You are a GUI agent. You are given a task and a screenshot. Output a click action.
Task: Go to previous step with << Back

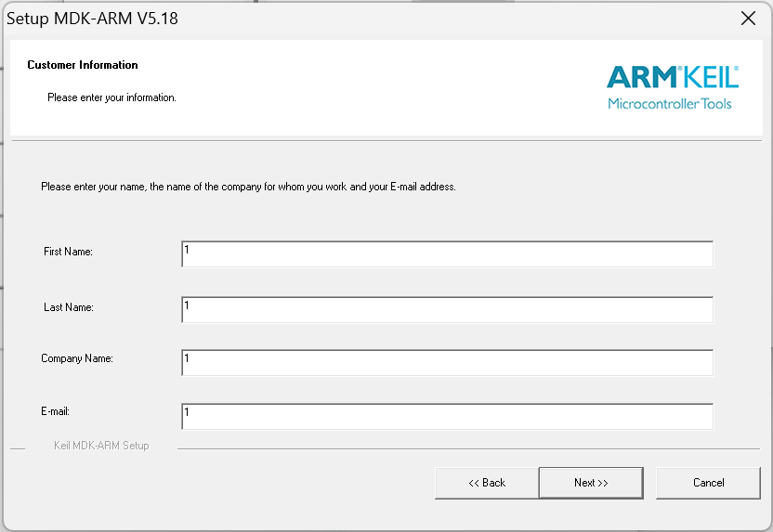[487, 483]
